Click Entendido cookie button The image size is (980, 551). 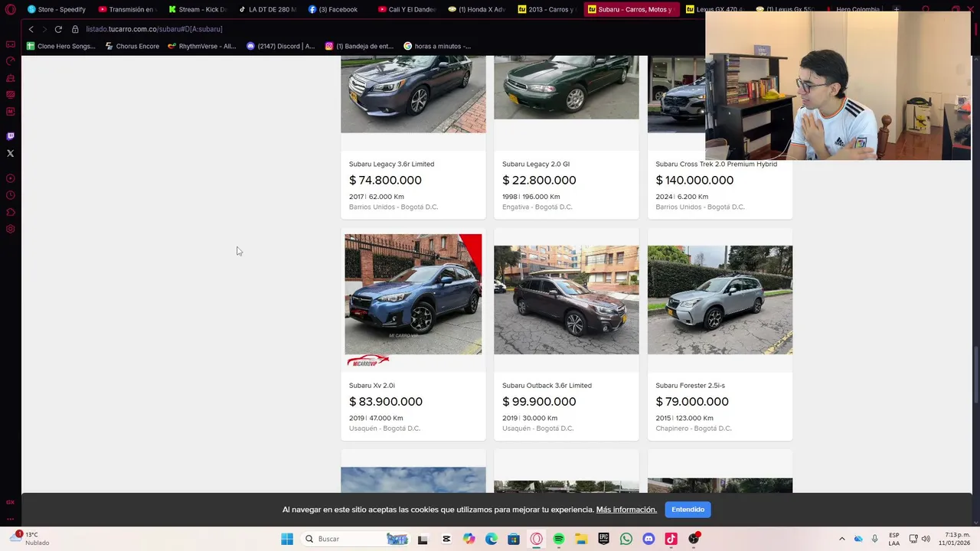coord(688,510)
